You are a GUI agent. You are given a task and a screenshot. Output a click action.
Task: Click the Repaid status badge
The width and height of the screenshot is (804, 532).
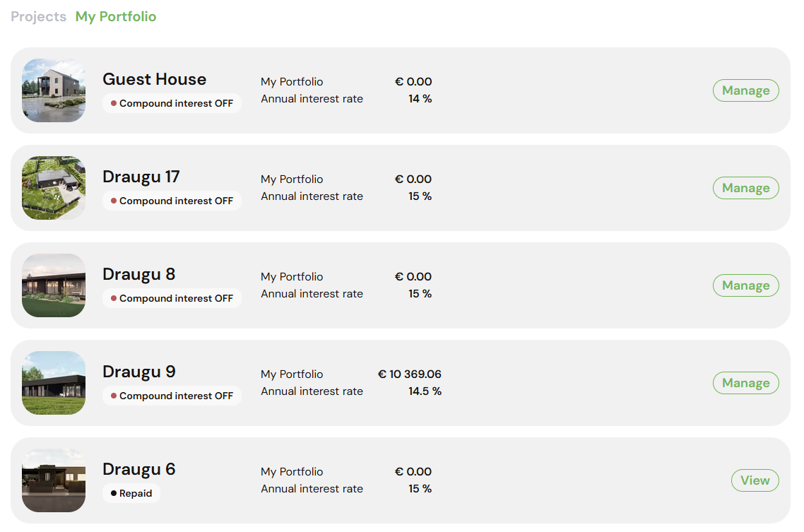click(131, 493)
